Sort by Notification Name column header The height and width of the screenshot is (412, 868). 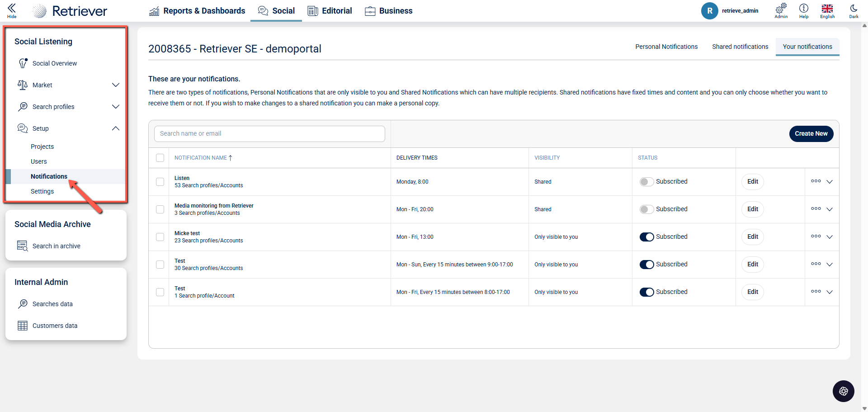(x=201, y=158)
